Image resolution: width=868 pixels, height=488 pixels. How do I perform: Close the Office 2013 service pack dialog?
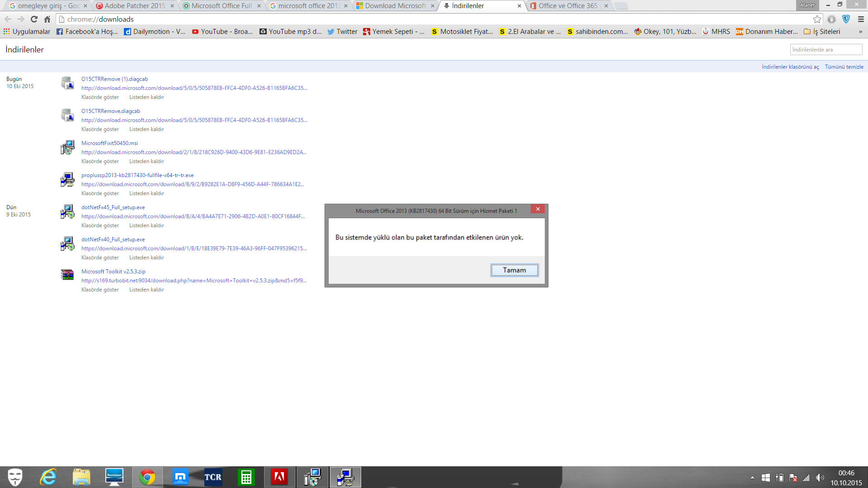click(x=538, y=209)
